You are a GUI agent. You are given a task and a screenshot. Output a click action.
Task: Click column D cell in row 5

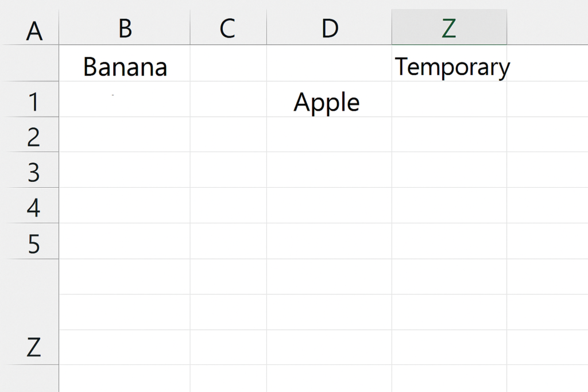[329, 241]
